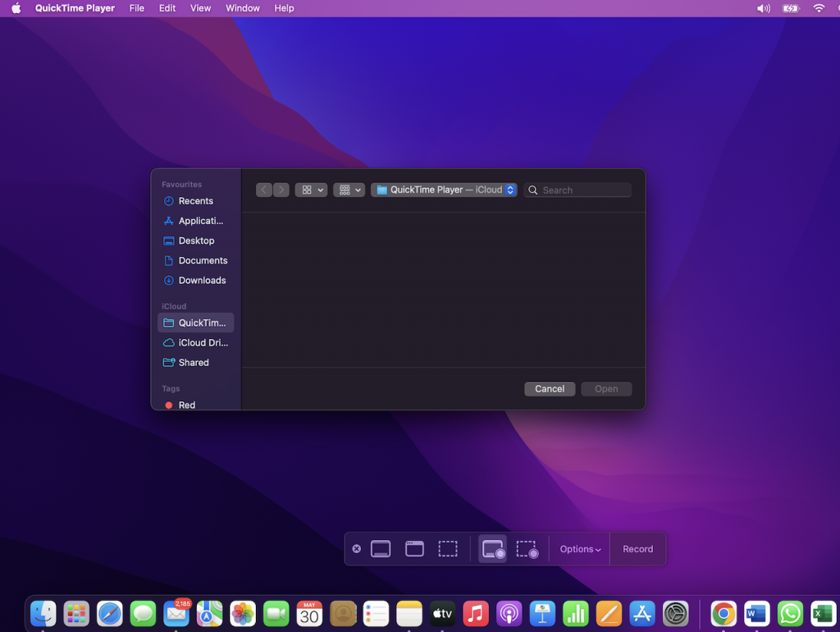Open Microsoft Word from the Dock
Screen dimensions: 840x632
756,613
